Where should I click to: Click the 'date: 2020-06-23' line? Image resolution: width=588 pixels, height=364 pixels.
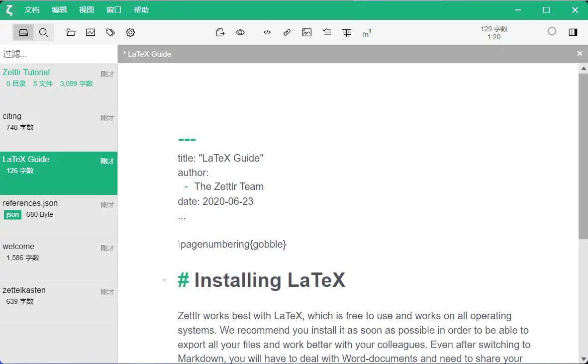pyautogui.click(x=215, y=201)
